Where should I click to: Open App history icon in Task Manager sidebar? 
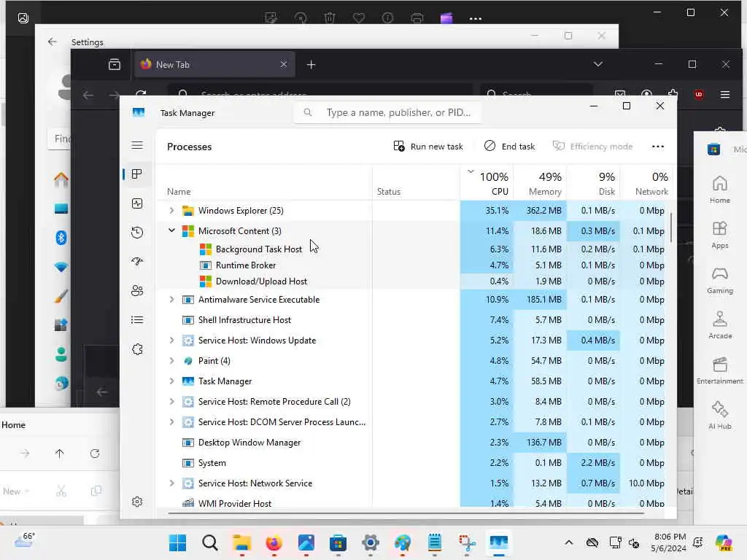[x=137, y=233]
